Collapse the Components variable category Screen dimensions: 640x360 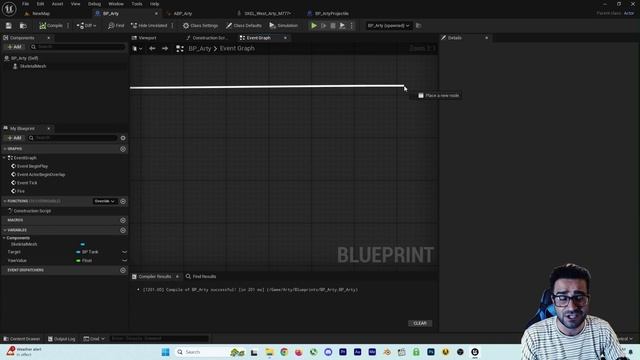(4, 238)
